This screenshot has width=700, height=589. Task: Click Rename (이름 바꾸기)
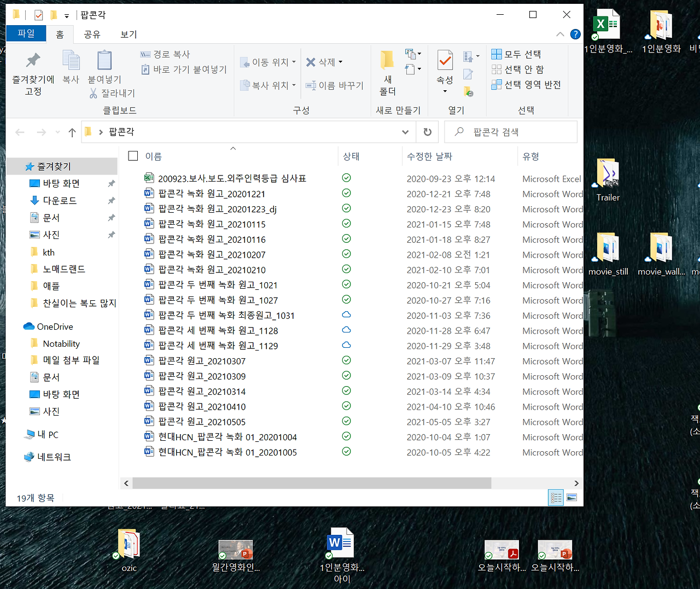click(334, 85)
